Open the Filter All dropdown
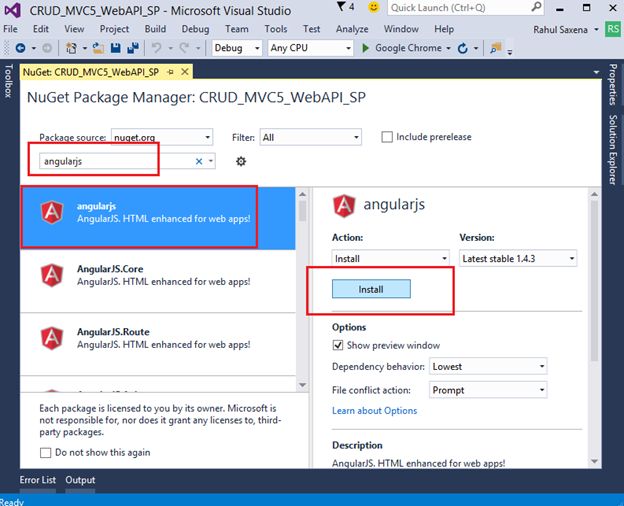Screen dimensions: 624x506 [310, 137]
